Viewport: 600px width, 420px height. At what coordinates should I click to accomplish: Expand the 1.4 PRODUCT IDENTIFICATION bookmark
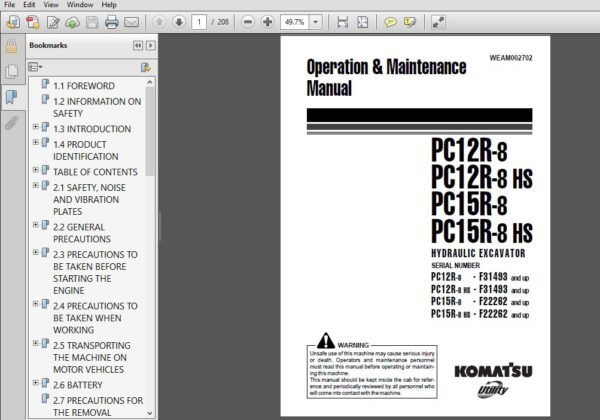pos(36,142)
